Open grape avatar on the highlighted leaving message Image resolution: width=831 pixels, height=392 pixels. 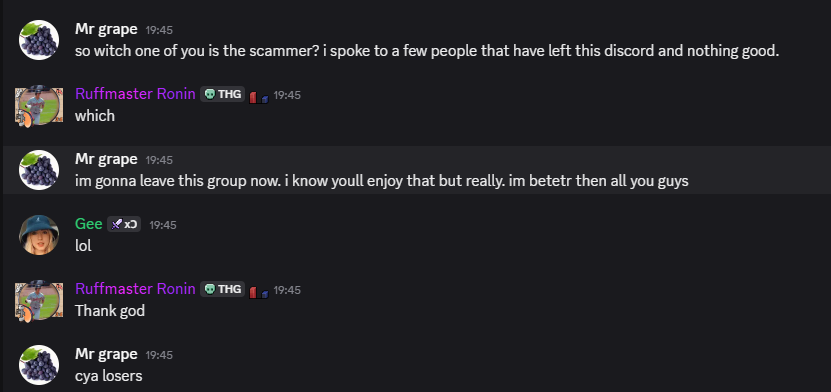point(39,170)
